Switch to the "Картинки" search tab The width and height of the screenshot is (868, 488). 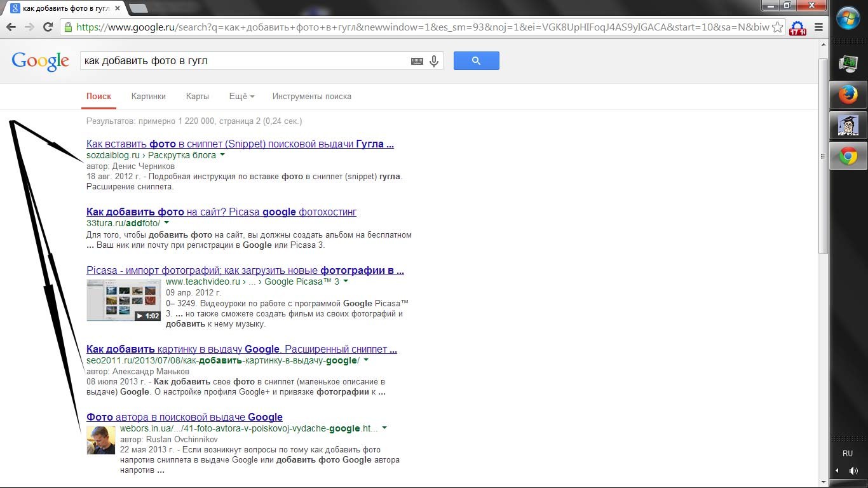(149, 97)
